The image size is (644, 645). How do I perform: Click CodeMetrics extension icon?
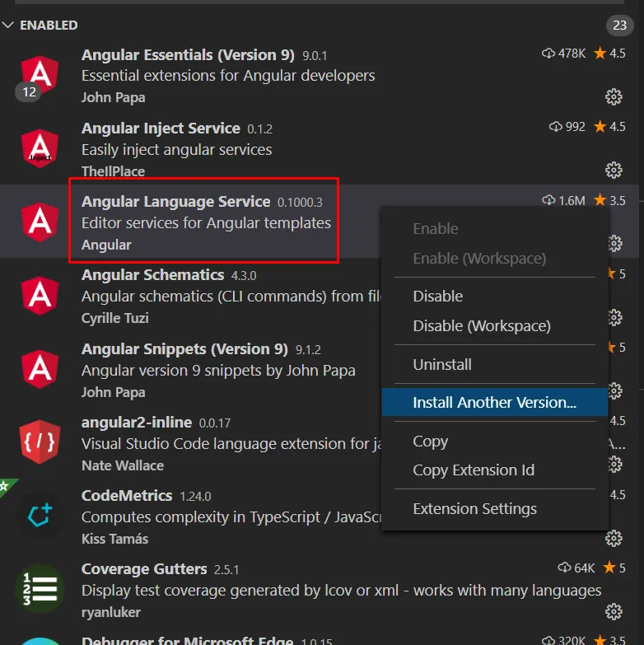(40, 515)
